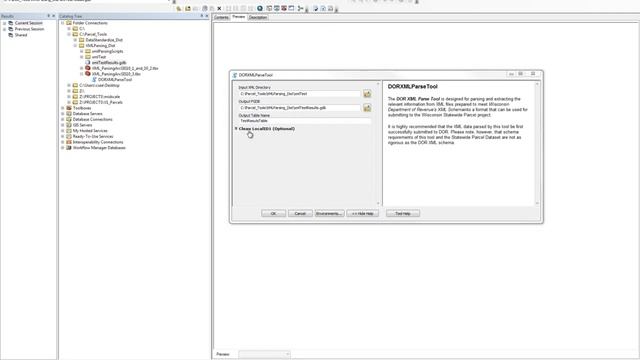Screen dimensions: 640x360
Task: Open the ModelBuilder icon in toolbar
Action: pyautogui.click(x=300, y=8)
